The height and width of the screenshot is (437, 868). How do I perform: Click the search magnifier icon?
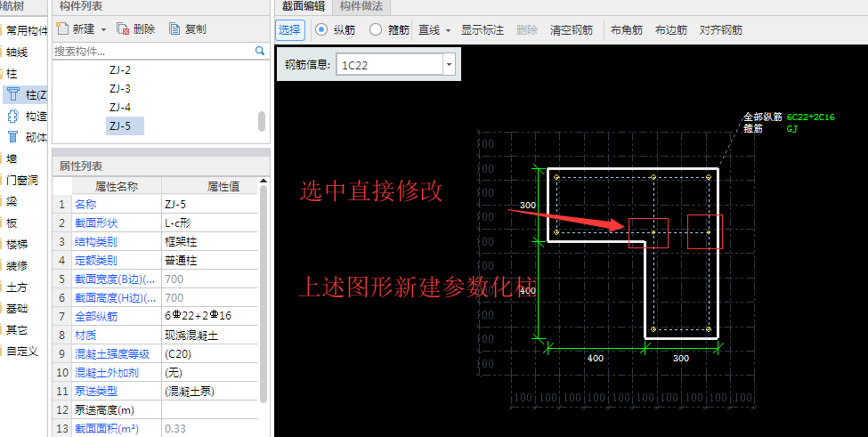point(260,51)
